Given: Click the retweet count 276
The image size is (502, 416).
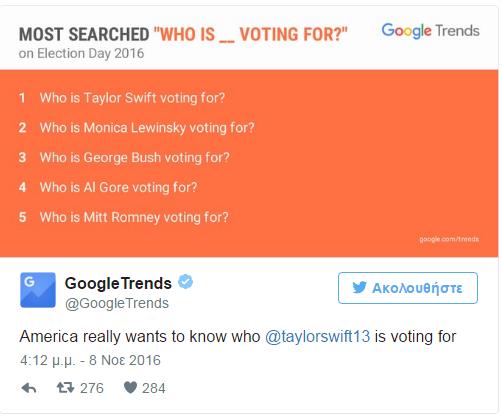Looking at the screenshot, I should coord(92,388).
